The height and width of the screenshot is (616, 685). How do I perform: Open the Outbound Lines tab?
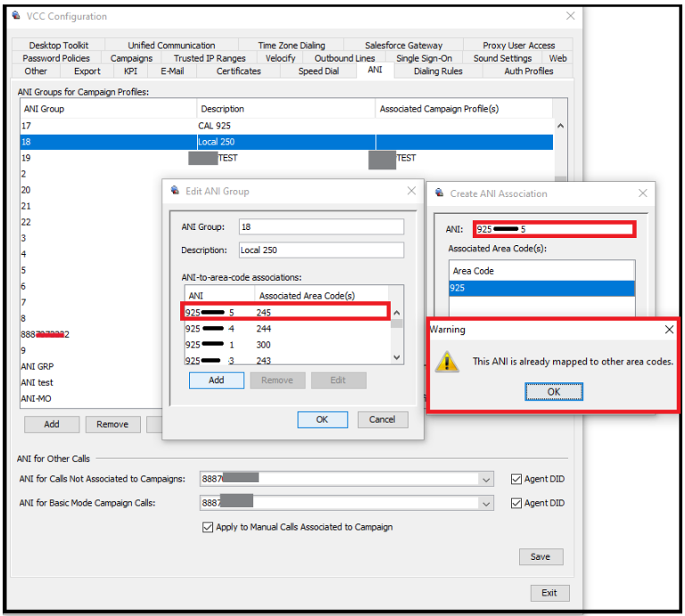(x=344, y=58)
